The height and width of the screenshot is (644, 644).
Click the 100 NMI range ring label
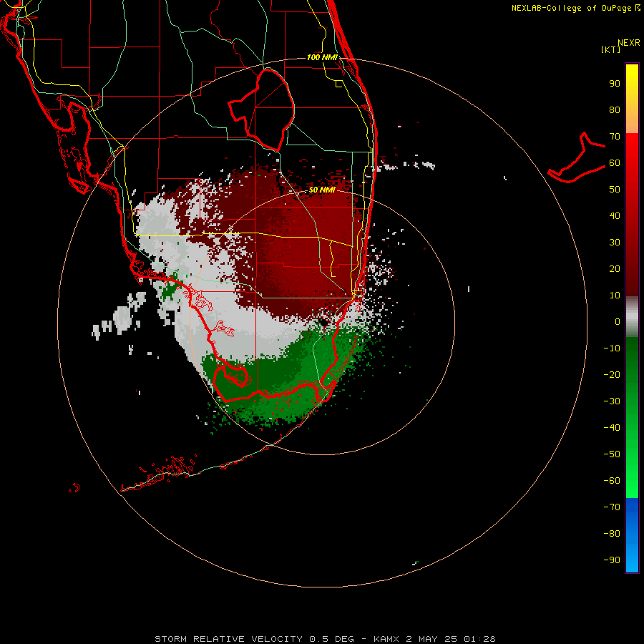(x=322, y=57)
